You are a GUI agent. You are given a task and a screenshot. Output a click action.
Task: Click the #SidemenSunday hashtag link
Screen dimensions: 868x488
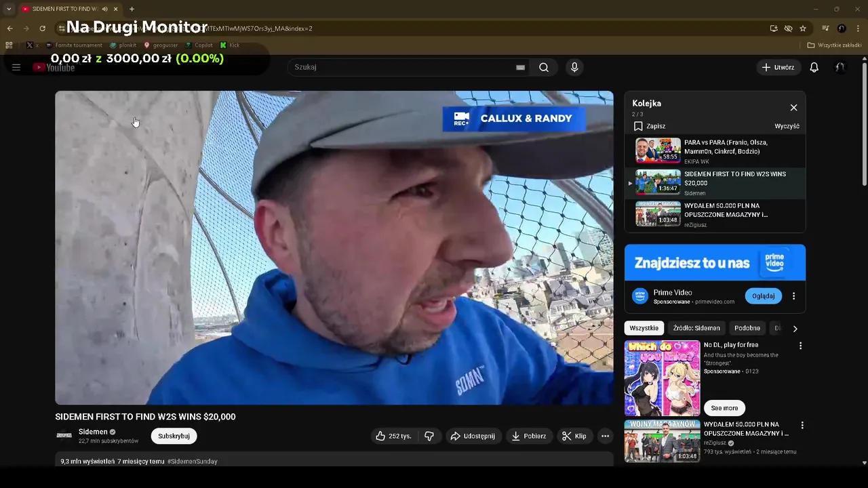193,462
